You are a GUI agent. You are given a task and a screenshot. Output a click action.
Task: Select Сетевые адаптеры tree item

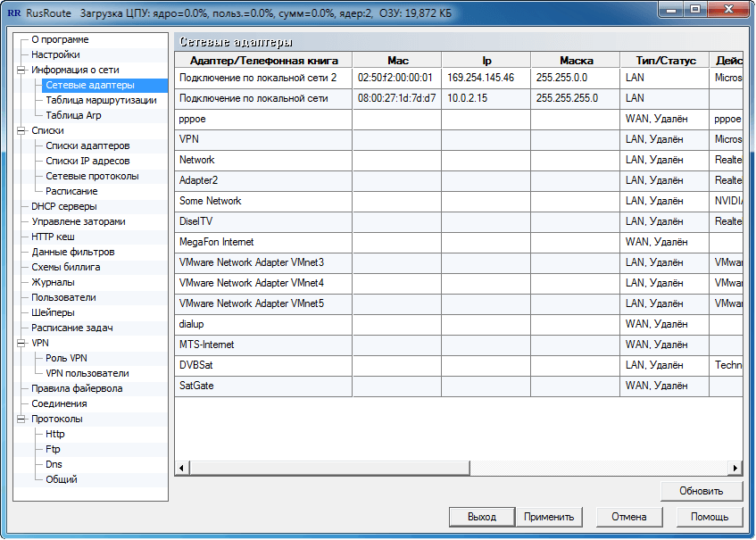pyautogui.click(x=90, y=86)
